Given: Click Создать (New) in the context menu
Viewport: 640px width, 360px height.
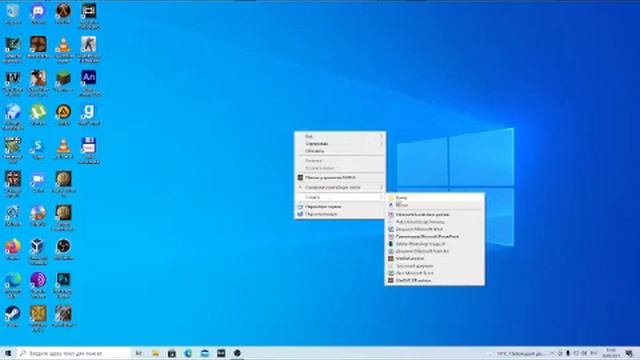Looking at the screenshot, I should point(340,197).
